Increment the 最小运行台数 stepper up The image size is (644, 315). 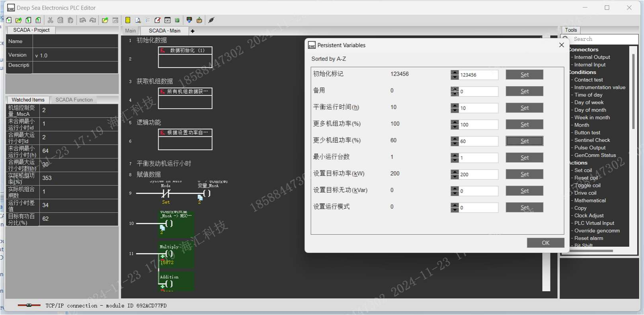[455, 155]
